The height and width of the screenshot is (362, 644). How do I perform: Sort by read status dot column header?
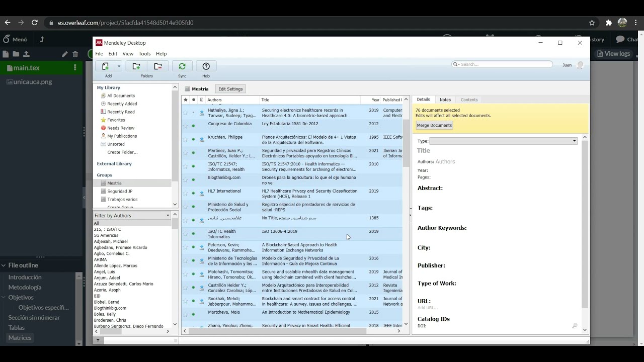(x=193, y=100)
